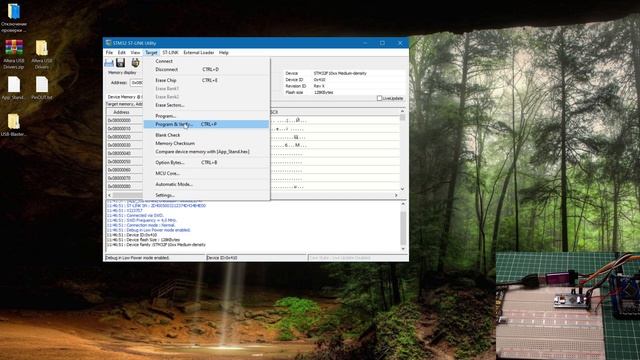Viewport: 640px width, 360px height.
Task: Choose Automatic Mode... menu entry
Action: tap(206, 184)
